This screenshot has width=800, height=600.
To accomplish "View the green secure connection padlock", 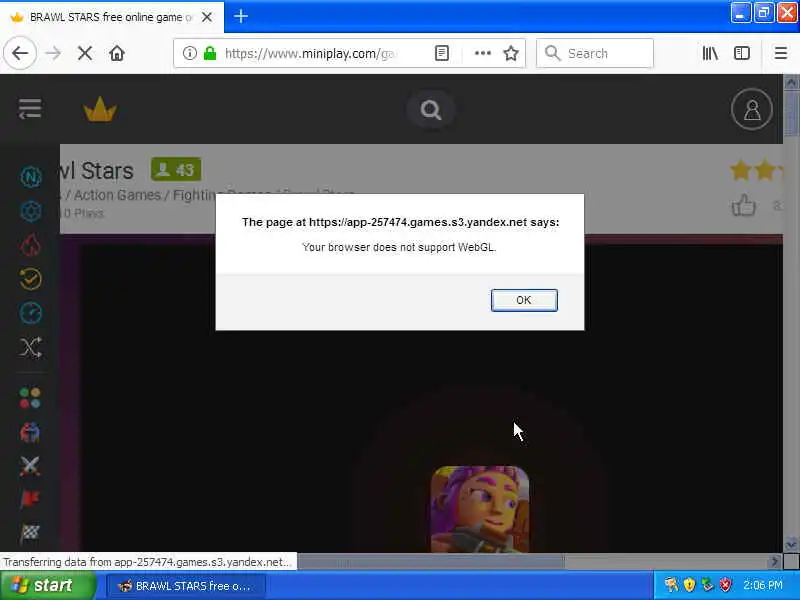I will point(210,53).
